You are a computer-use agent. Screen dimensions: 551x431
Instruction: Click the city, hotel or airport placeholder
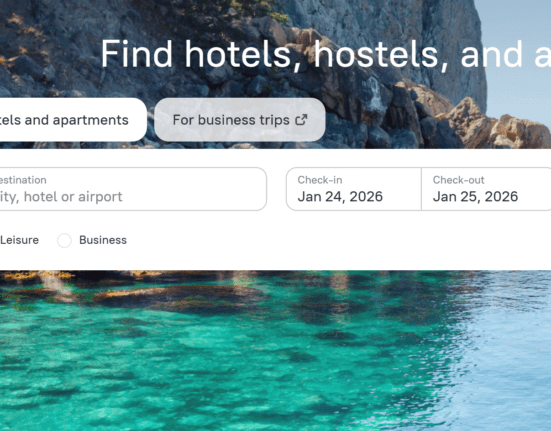click(x=61, y=197)
